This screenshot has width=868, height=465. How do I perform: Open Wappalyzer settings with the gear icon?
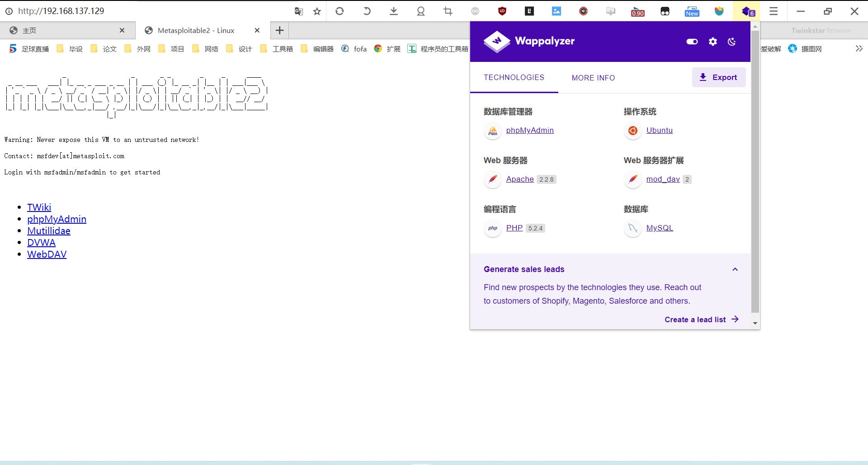[x=713, y=42]
